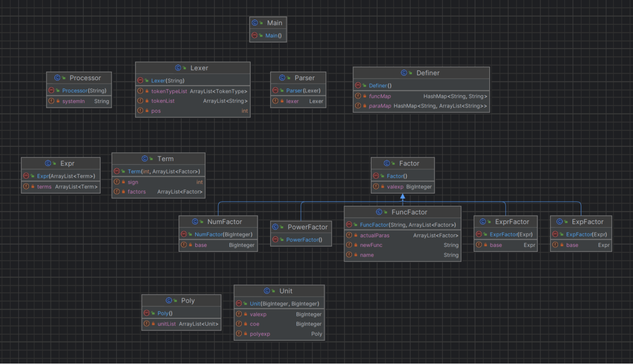
Task: Click the class icon next to Factor title
Action: coord(387,164)
